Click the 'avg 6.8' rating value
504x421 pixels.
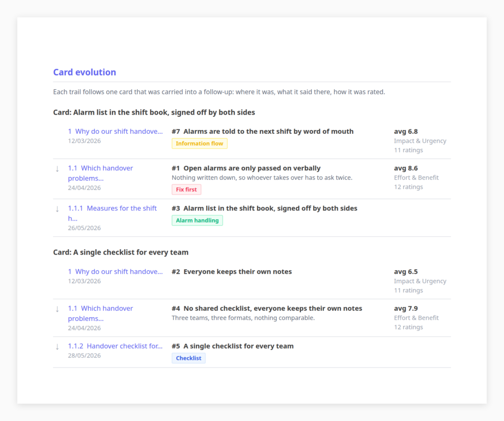tap(406, 131)
